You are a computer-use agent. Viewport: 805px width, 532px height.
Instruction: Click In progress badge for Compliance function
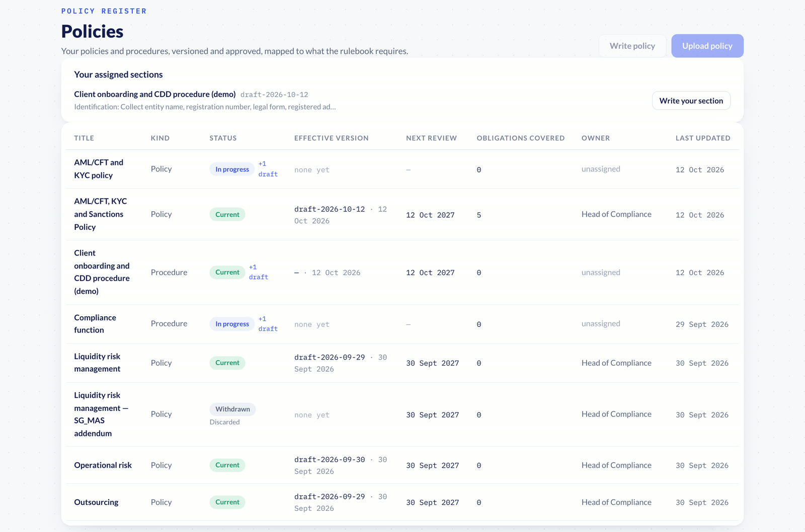pos(232,324)
